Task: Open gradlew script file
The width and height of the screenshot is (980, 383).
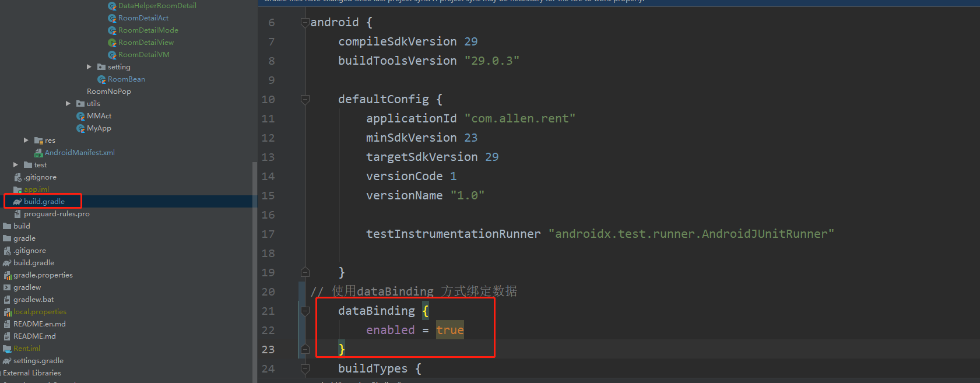Action: coord(27,287)
